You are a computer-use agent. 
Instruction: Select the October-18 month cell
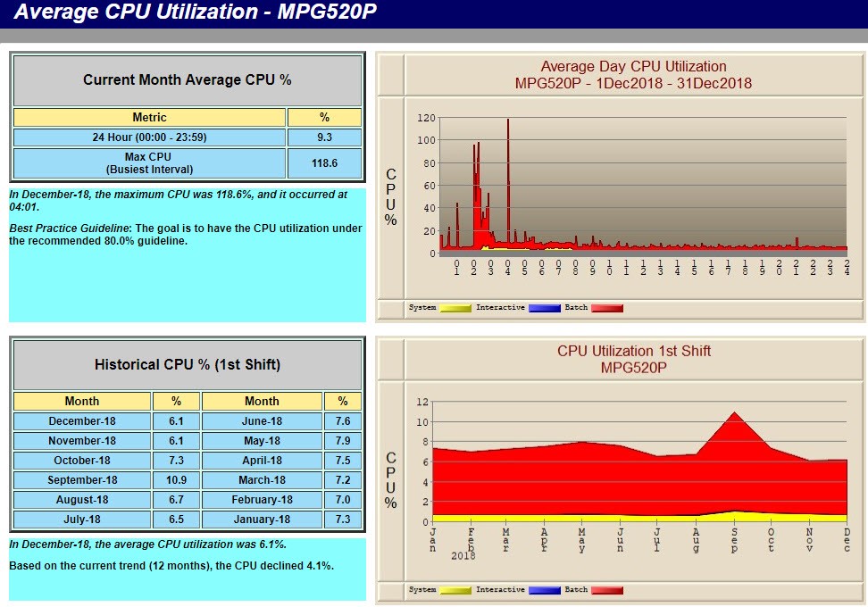pos(82,461)
